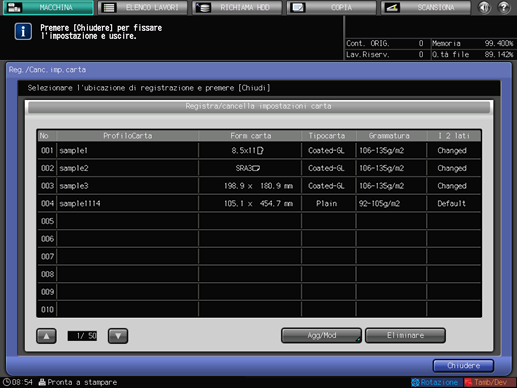Select empty row 010

[x=259, y=309]
